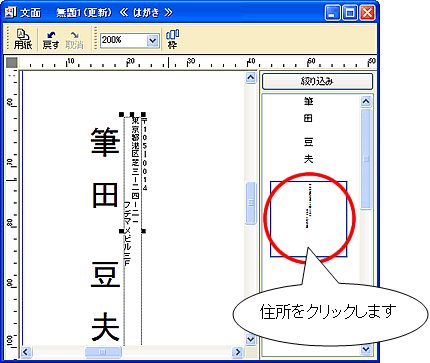Click the 取消 redo icon
Screen dimensions: 430x363
click(x=74, y=40)
